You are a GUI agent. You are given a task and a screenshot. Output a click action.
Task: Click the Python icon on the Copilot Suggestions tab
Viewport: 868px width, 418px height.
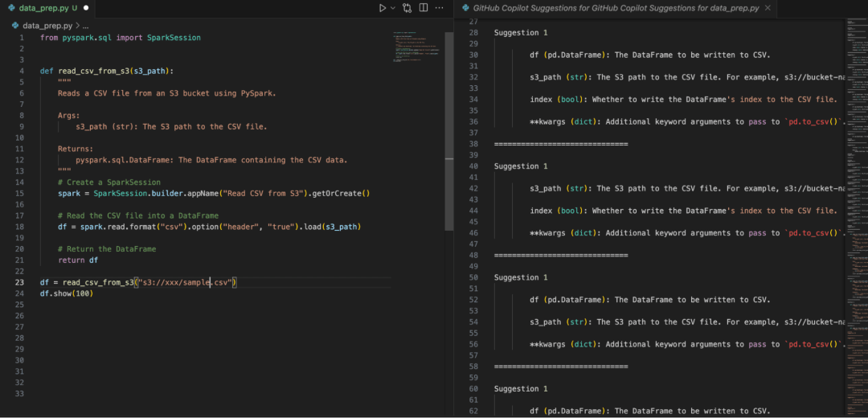point(465,8)
